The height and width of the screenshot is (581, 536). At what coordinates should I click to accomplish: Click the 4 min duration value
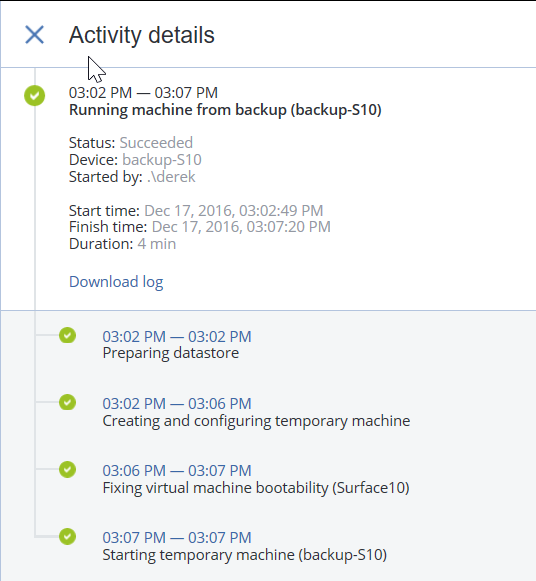(157, 244)
